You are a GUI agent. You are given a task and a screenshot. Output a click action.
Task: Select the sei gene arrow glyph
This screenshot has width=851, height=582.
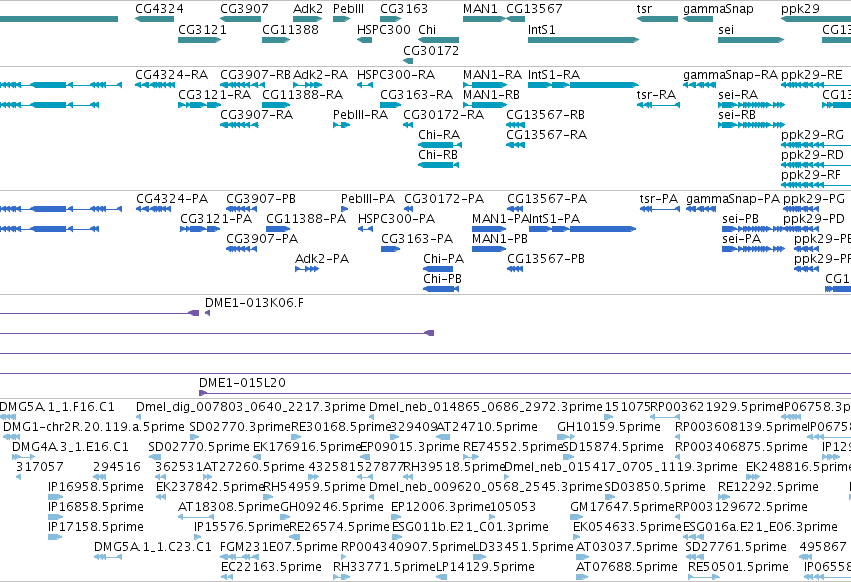[751, 40]
